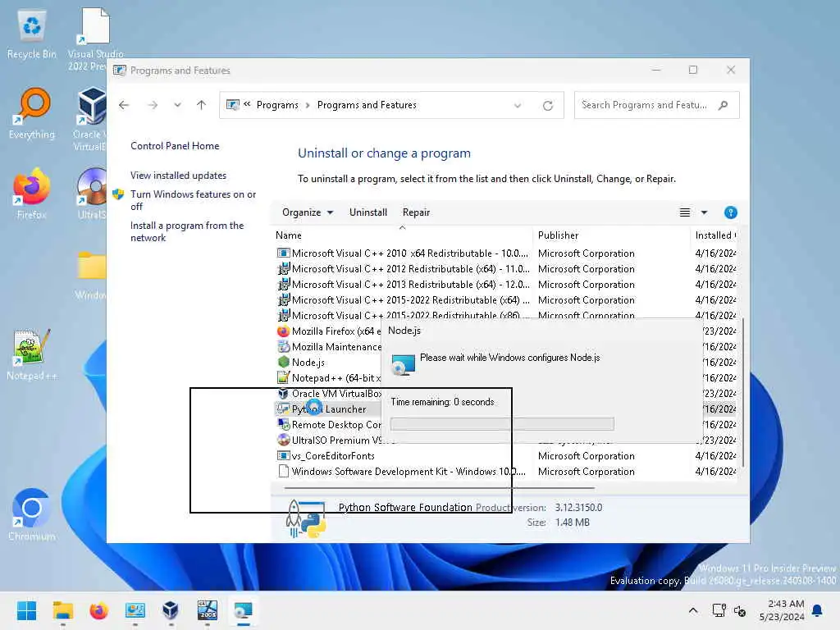Open the Visual Studio 2022 Preview desktop shortcut
This screenshot has height=630, width=840.
pyautogui.click(x=95, y=39)
